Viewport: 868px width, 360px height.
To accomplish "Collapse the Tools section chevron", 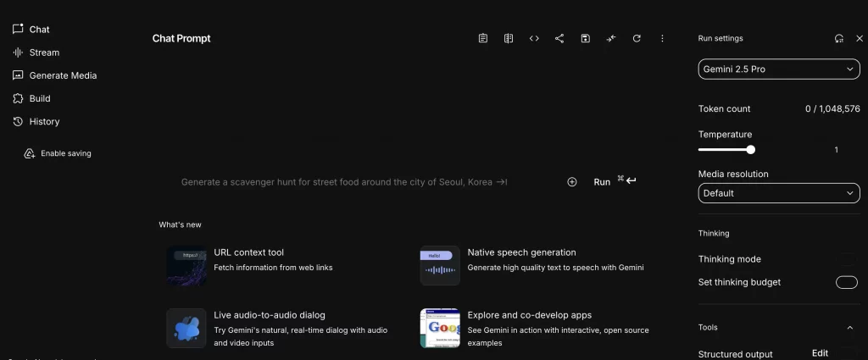I will tap(850, 328).
